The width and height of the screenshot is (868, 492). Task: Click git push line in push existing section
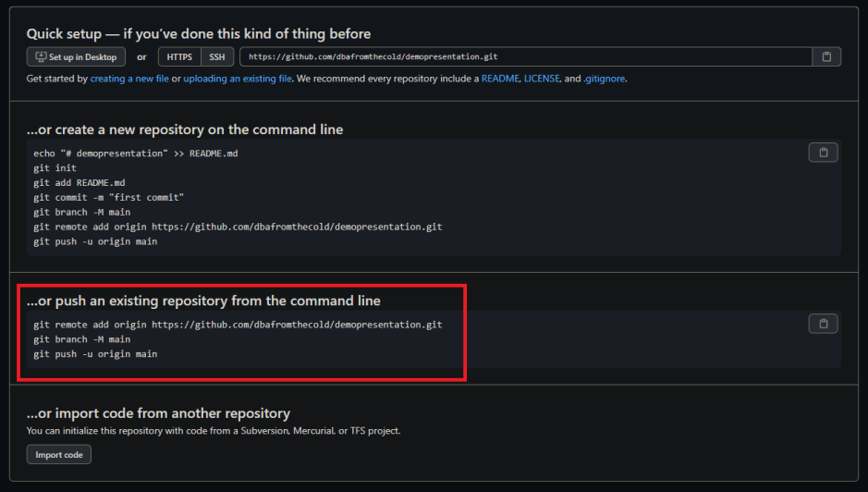click(x=95, y=354)
